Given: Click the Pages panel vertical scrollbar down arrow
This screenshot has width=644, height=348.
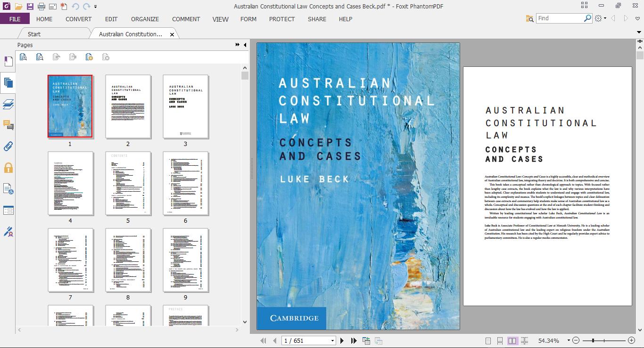Looking at the screenshot, I should (x=245, y=322).
